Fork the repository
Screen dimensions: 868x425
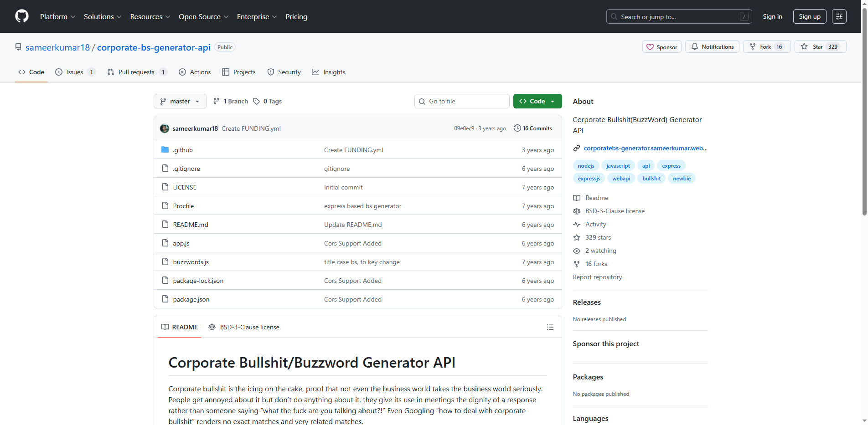[767, 47]
